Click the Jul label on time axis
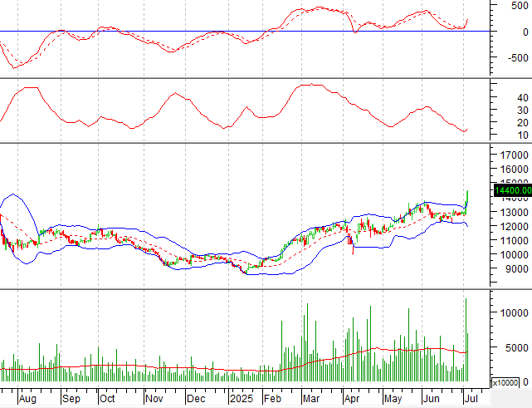Viewport: 532px width, 408px height. (x=471, y=397)
